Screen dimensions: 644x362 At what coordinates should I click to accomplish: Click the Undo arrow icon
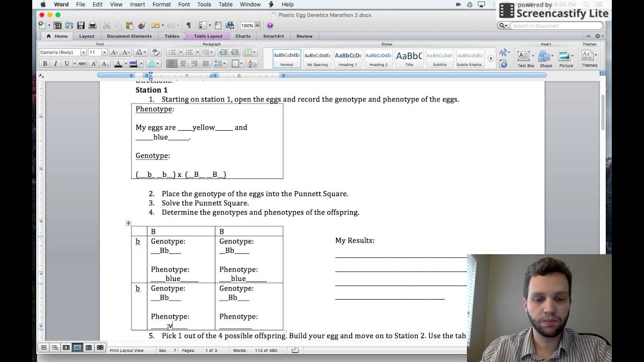coord(155,25)
